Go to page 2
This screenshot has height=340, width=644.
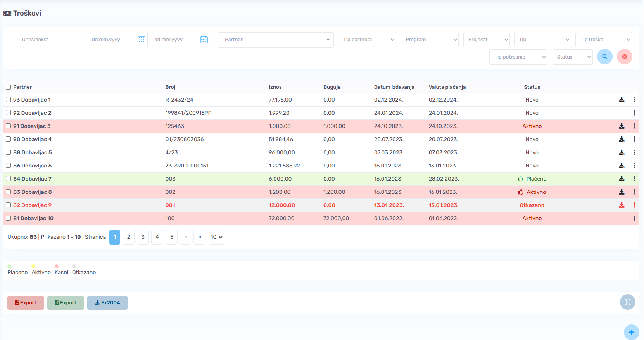pos(129,237)
